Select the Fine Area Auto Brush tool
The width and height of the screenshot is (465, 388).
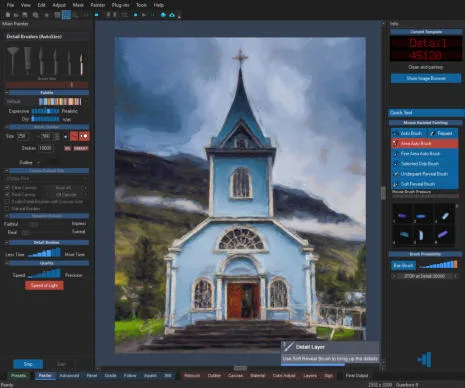coord(425,154)
